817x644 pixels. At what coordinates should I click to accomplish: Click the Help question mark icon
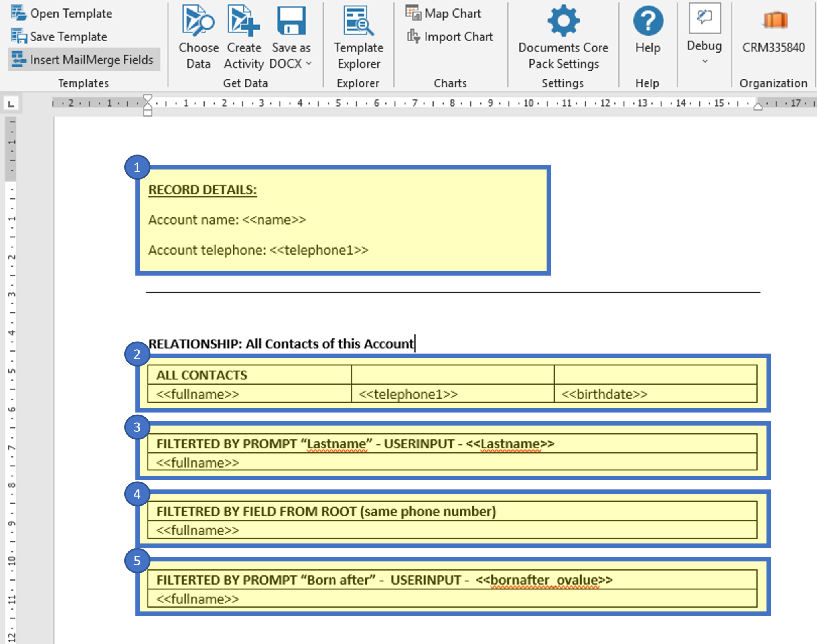[x=648, y=20]
